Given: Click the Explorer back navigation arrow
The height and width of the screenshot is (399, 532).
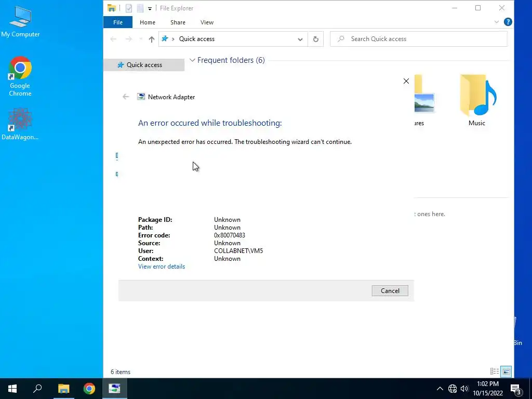Looking at the screenshot, I should pyautogui.click(x=113, y=39).
